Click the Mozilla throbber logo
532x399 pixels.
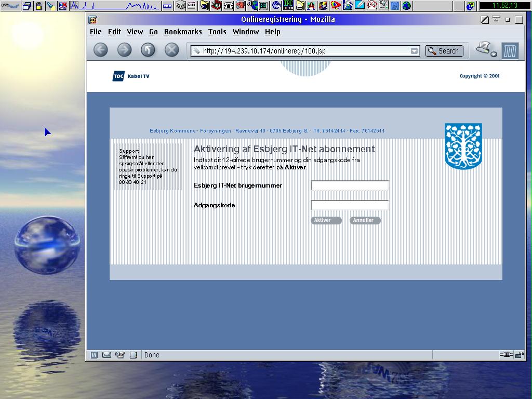coord(510,50)
